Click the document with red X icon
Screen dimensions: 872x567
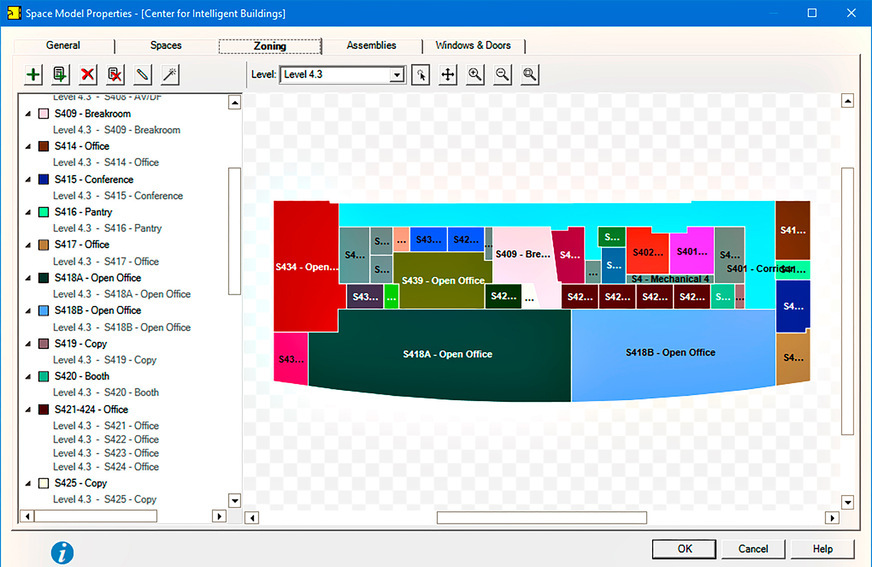point(116,74)
